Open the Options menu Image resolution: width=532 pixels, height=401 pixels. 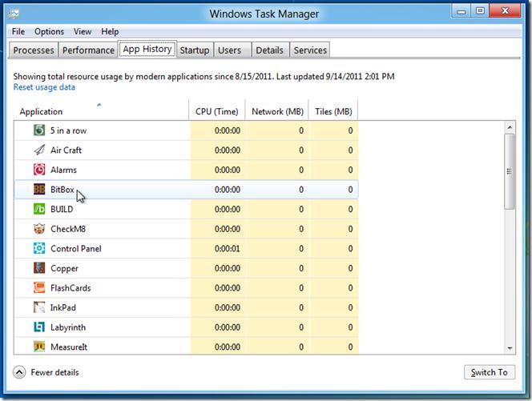pos(49,32)
